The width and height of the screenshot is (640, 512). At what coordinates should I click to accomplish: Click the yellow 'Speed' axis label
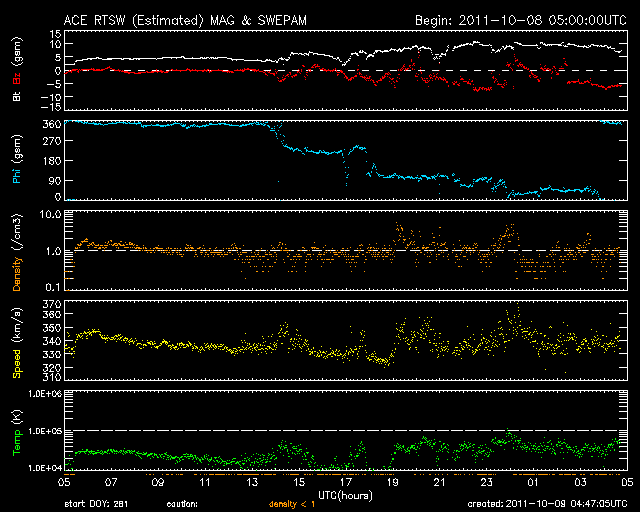pos(17,364)
